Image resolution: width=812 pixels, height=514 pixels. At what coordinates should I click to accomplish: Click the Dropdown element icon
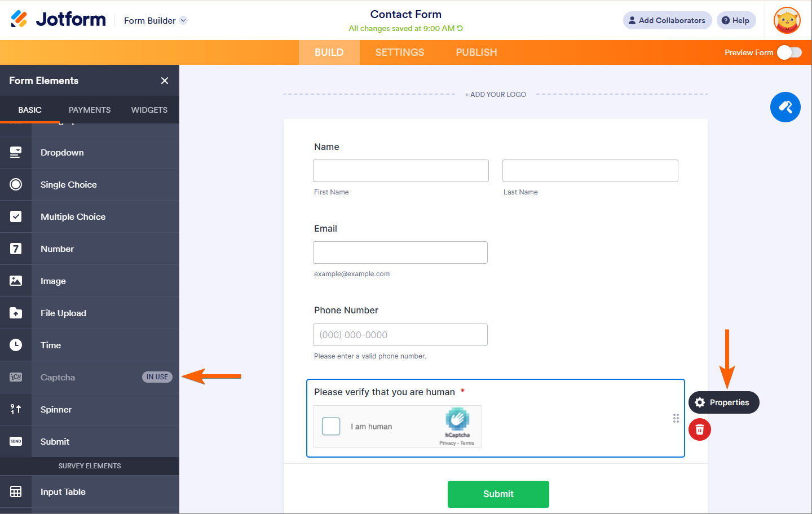[x=16, y=152]
